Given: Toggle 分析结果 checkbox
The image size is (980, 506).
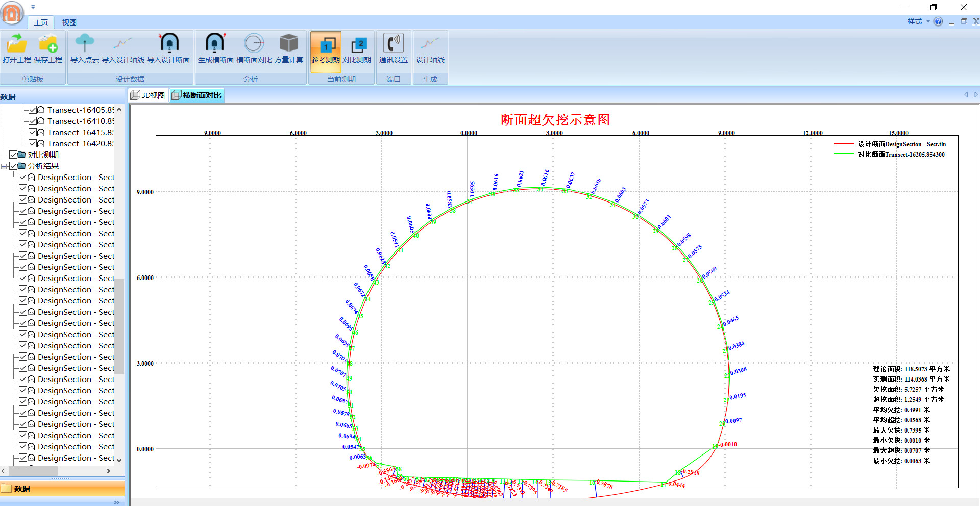Looking at the screenshot, I should point(13,166).
